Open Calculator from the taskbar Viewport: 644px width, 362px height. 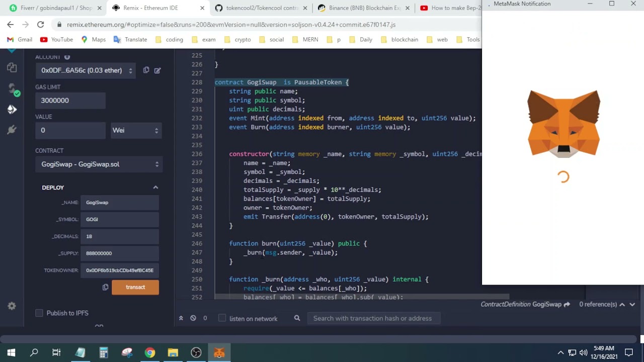pos(103,352)
